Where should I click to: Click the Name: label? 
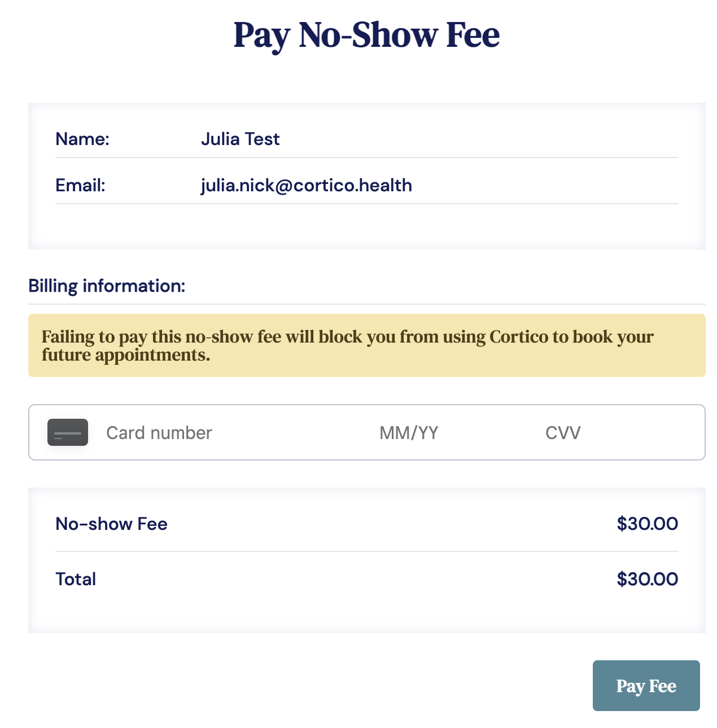[x=82, y=139]
